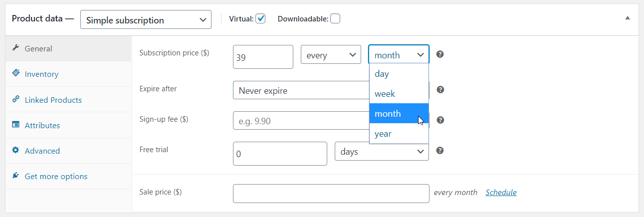Viewport: 644px width, 217px height.
Task: Click the Linked Products chain icon
Action: point(15,99)
